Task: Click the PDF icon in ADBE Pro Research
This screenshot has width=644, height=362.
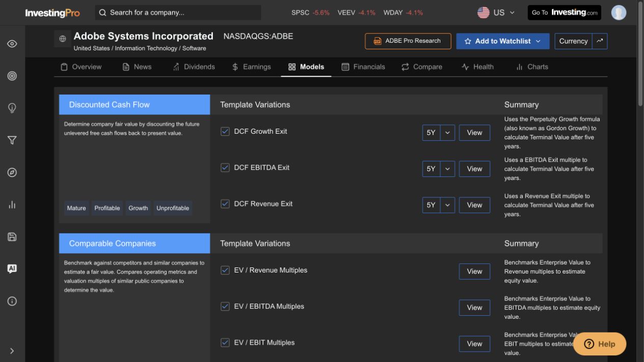Action: [377, 41]
